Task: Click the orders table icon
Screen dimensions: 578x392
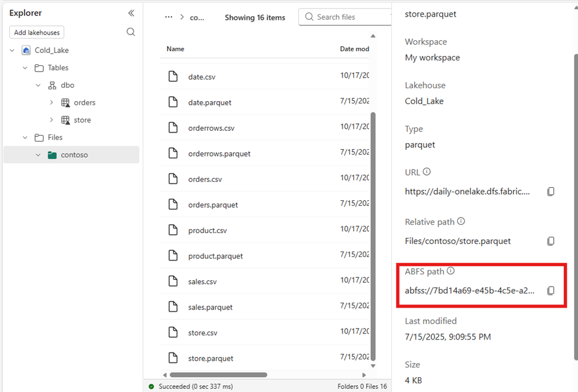Action: point(64,102)
